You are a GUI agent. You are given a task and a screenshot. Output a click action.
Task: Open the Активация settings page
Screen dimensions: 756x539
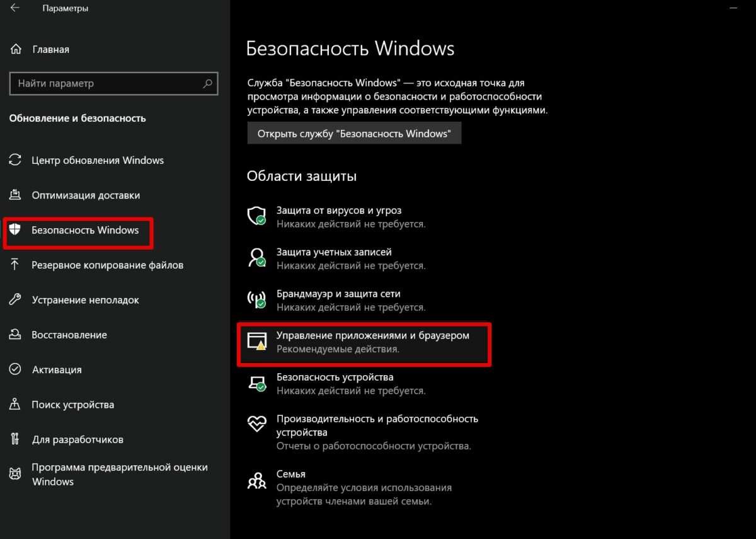[57, 369]
